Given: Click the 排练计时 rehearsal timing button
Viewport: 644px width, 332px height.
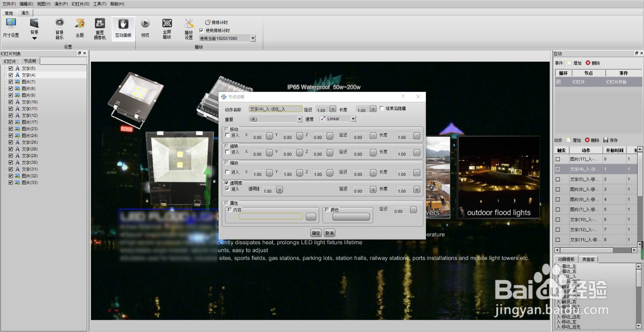Looking at the screenshot, I should tap(217, 23).
